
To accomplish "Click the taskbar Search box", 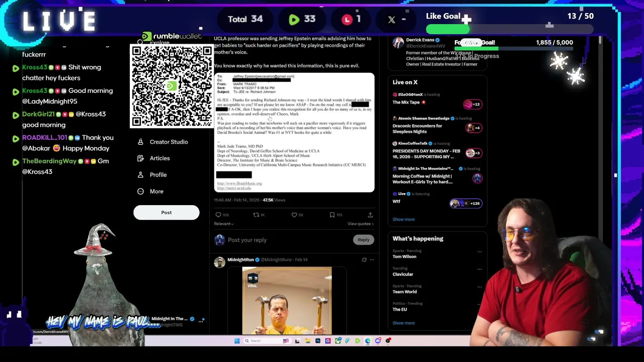I will [267, 341].
